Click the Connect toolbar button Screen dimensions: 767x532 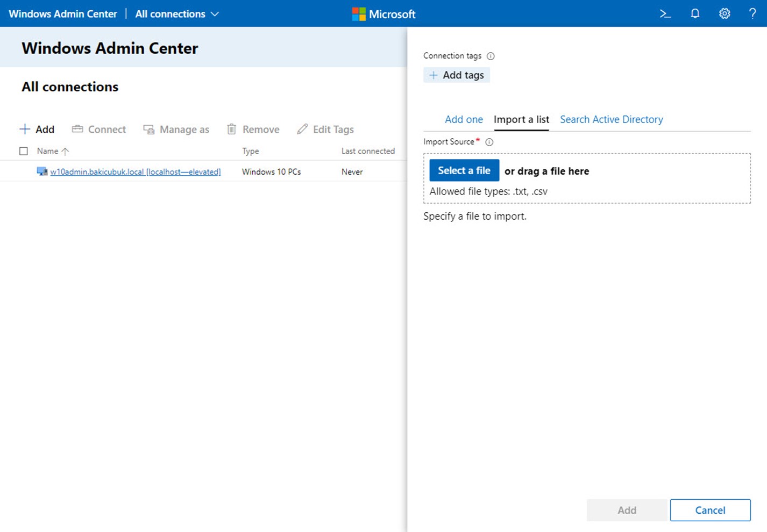pos(99,130)
